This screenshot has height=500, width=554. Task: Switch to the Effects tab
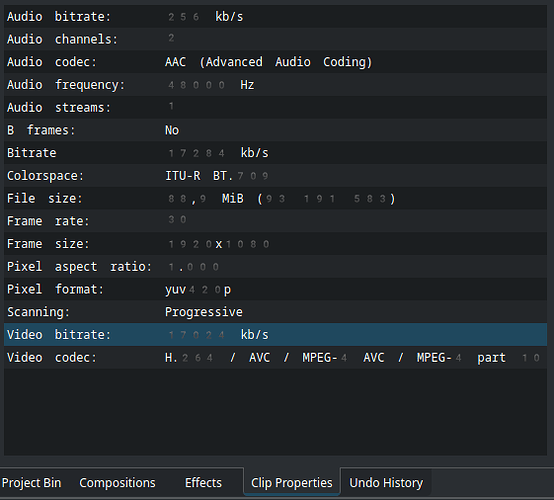tap(203, 482)
